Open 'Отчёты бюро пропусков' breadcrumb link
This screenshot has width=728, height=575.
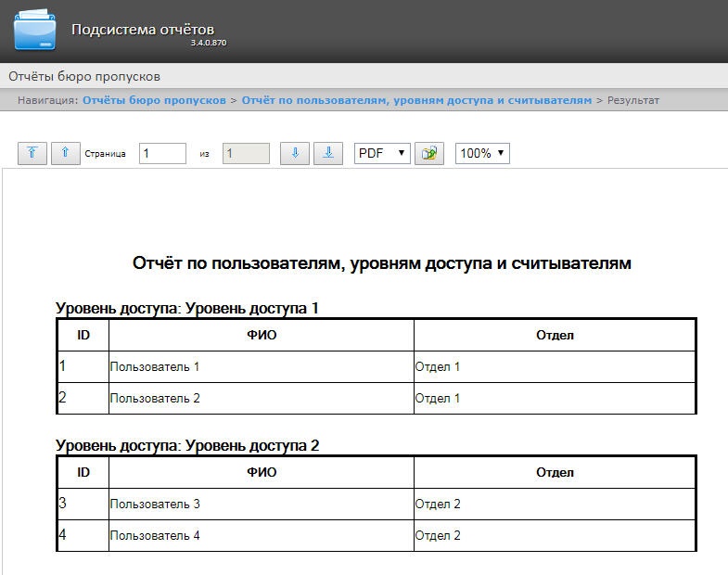154,100
